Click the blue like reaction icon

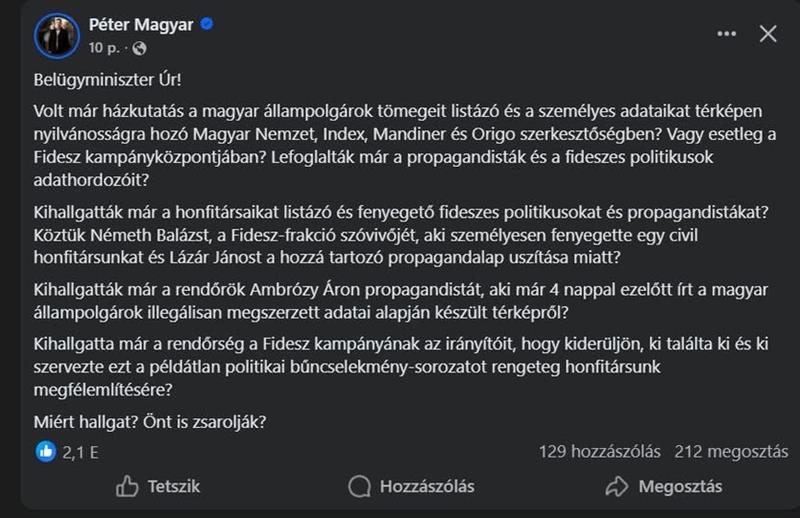tap(46, 451)
